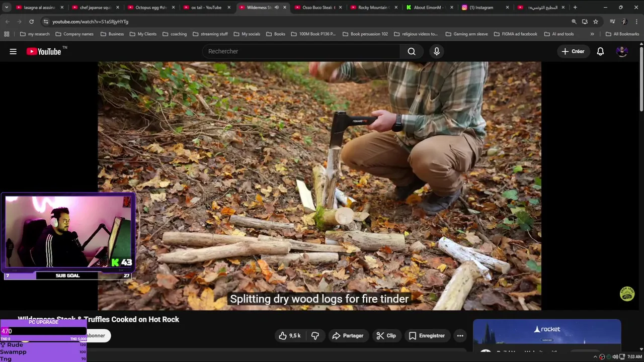This screenshot has width=644, height=362.
Task: Click in the Rechercher search field
Action: point(301,51)
